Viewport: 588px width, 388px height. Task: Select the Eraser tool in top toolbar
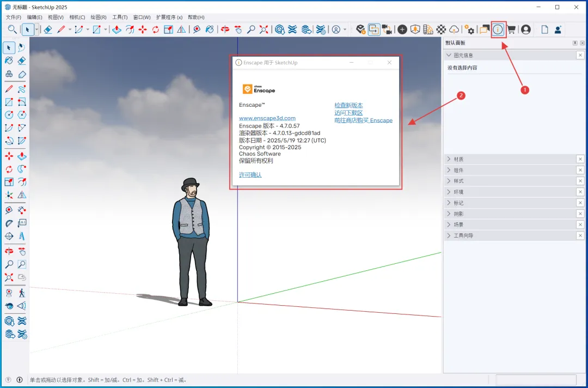click(47, 29)
